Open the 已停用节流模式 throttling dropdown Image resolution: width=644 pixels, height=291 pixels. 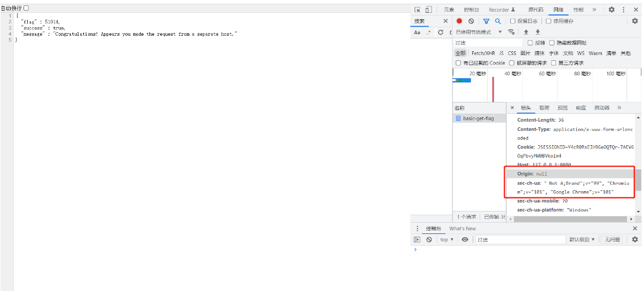[x=479, y=32]
